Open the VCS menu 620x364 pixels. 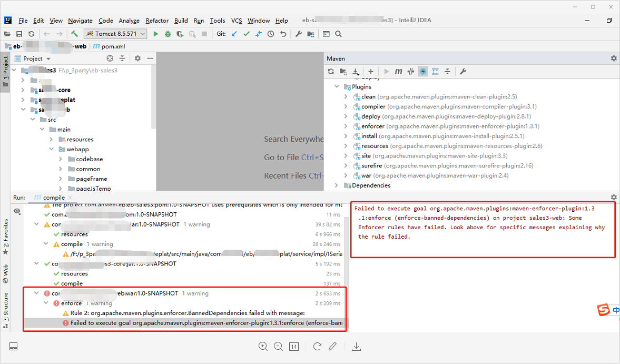tap(237, 21)
